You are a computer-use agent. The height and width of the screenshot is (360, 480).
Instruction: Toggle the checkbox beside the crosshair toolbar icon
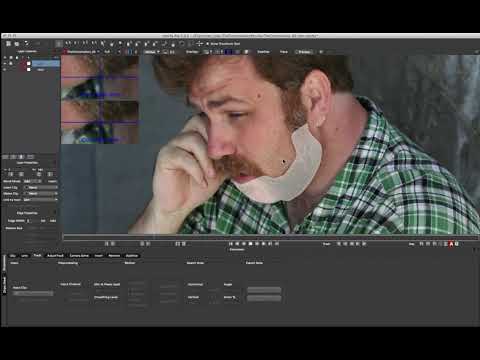(207, 44)
